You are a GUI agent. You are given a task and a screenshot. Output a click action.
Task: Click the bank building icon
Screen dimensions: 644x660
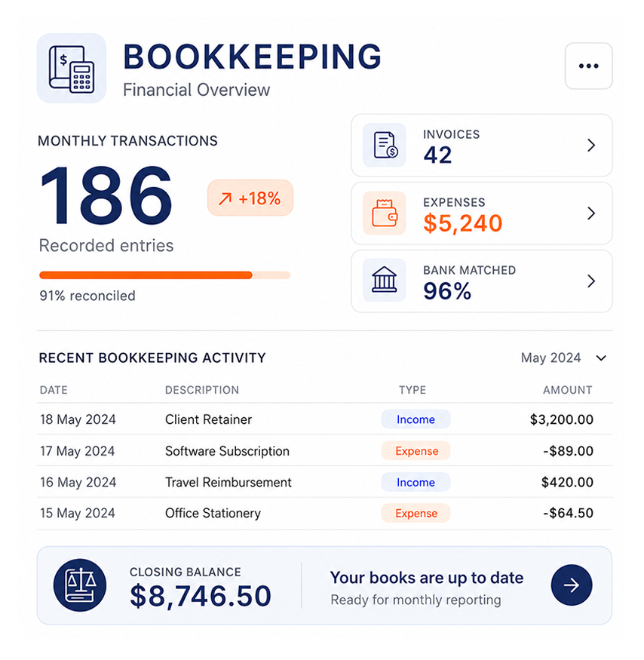coord(385,281)
